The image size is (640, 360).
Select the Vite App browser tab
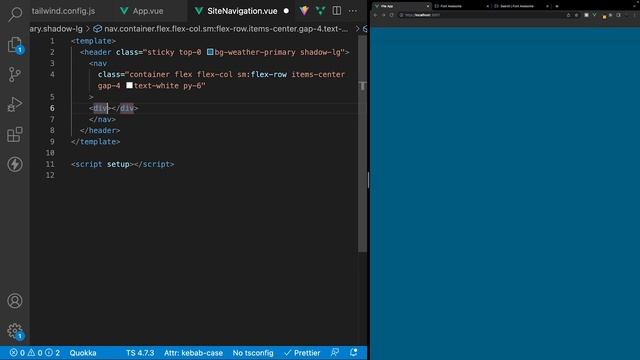tap(402, 6)
